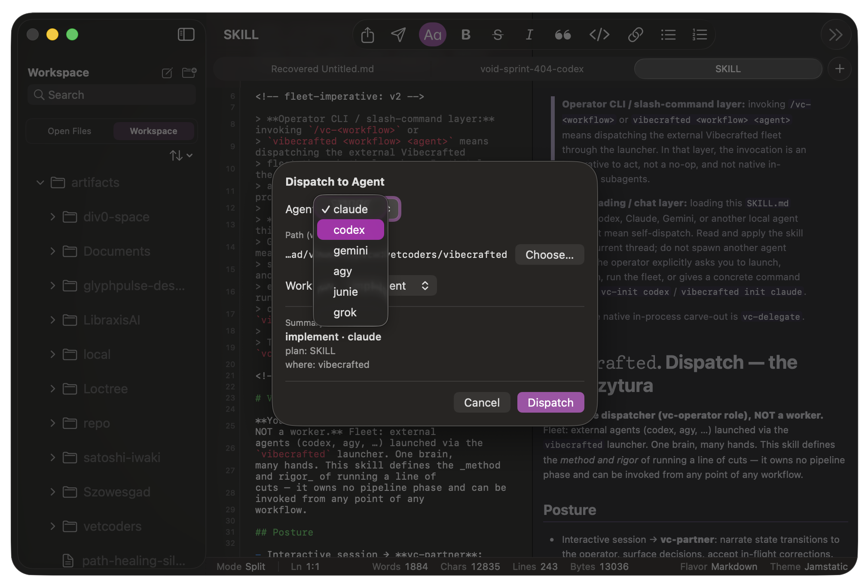The width and height of the screenshot is (868, 588).
Task: Expand the toolbar overflow chevrons
Action: 836,34
